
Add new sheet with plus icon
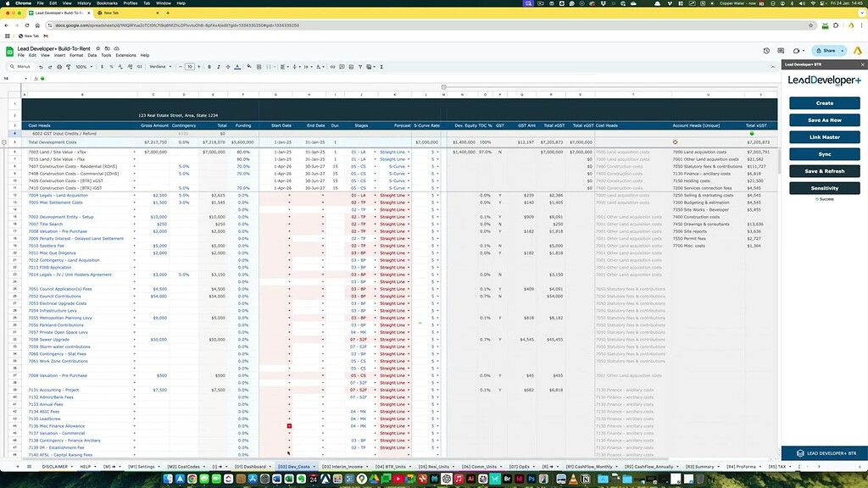pyautogui.click(x=17, y=467)
